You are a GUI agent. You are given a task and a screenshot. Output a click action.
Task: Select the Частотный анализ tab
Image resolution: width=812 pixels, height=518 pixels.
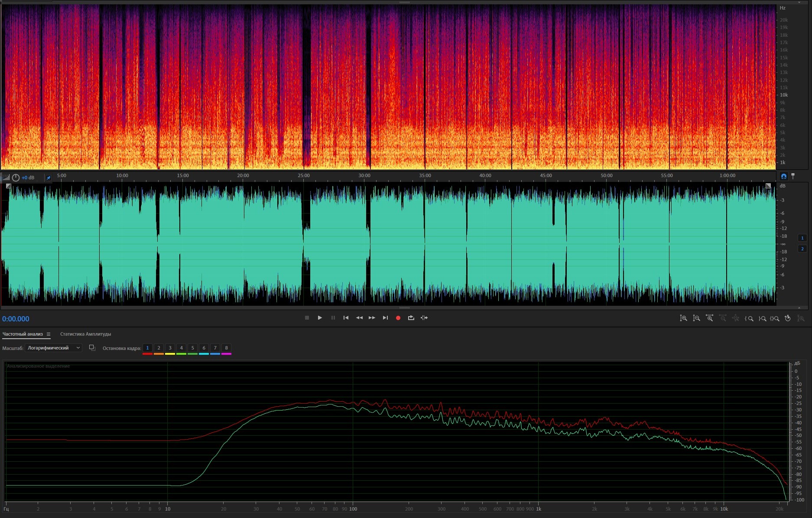click(x=23, y=334)
